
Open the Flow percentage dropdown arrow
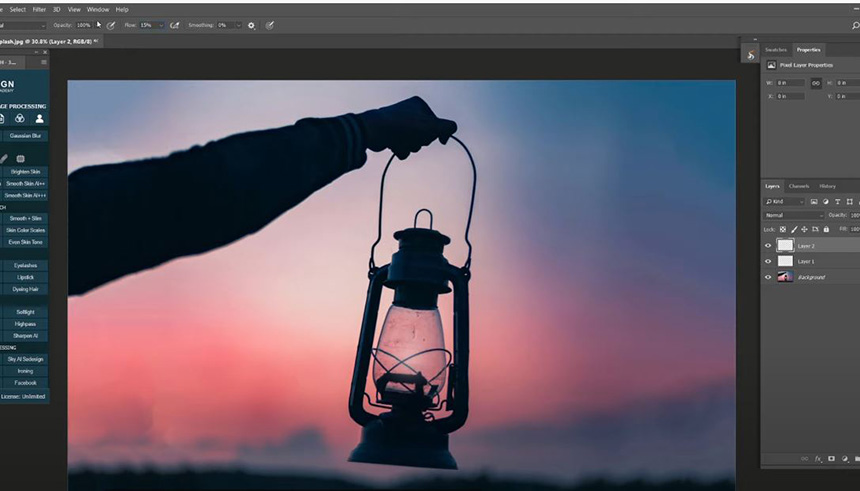(161, 25)
